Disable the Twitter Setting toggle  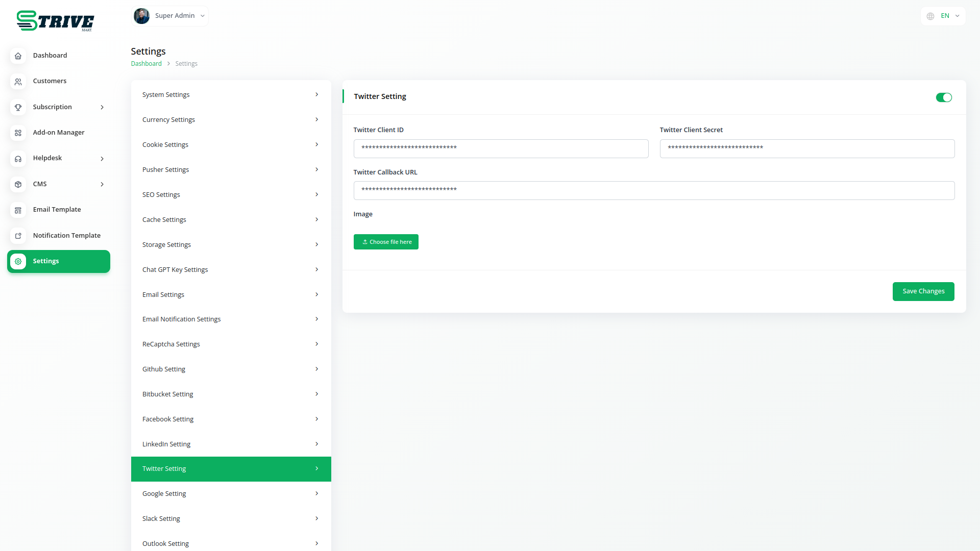944,97
